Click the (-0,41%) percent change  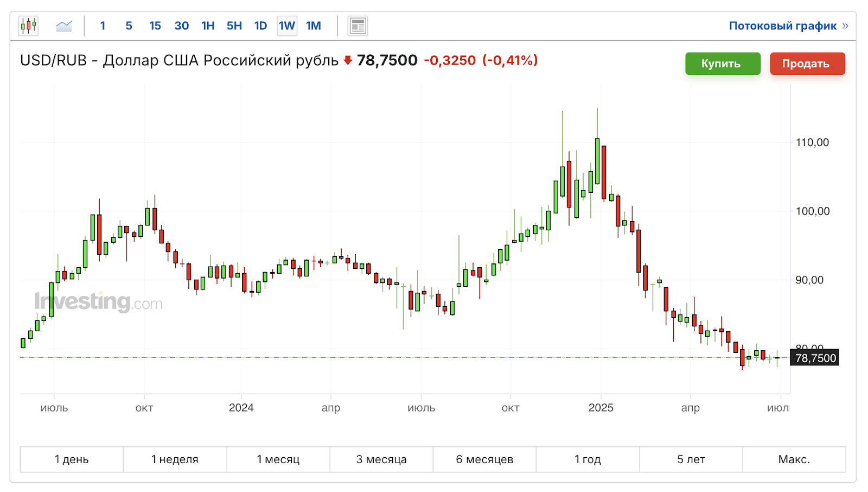510,60
